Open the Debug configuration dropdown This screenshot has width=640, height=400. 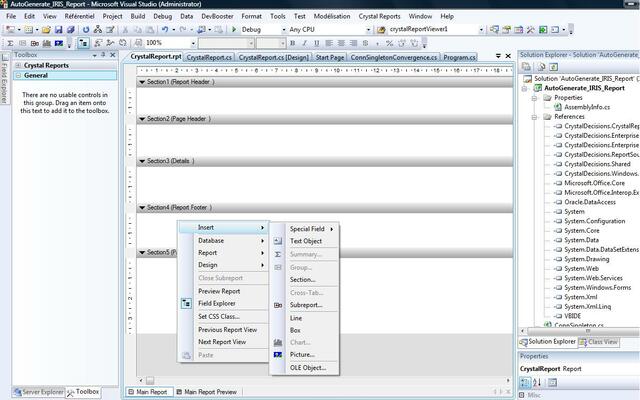(284, 30)
